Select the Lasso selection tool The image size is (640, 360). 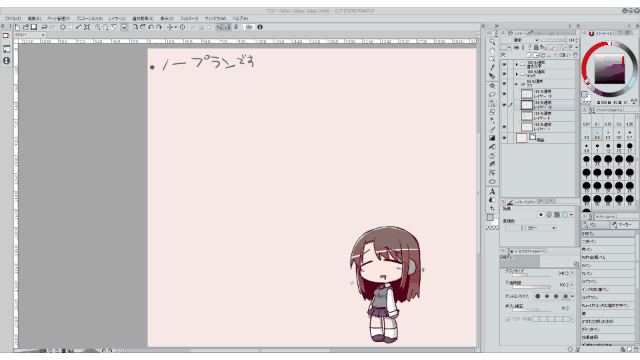pyautogui.click(x=492, y=95)
